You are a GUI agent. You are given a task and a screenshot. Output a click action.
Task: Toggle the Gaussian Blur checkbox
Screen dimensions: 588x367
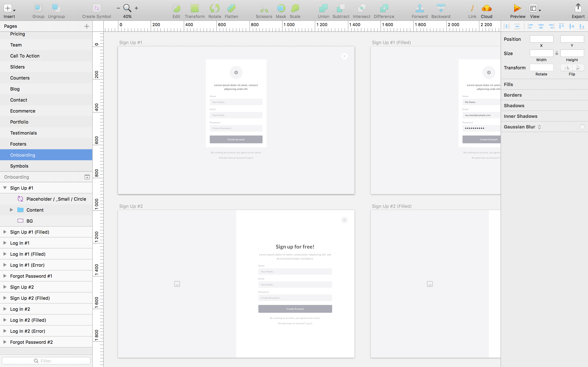[582, 127]
